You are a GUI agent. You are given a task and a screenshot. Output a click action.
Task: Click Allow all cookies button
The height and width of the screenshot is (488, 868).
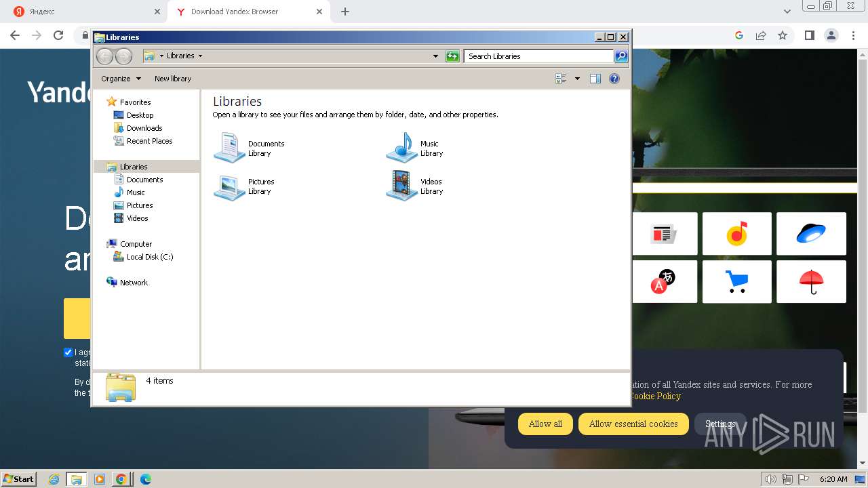(x=545, y=424)
